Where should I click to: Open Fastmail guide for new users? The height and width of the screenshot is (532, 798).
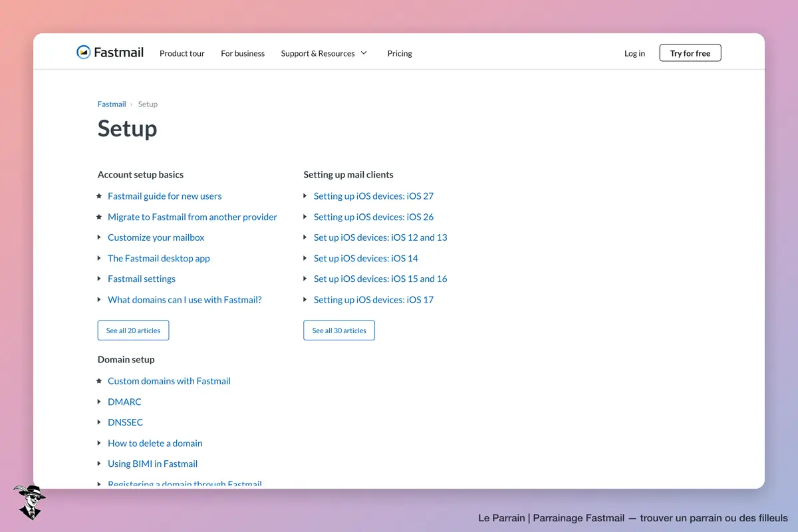(164, 196)
